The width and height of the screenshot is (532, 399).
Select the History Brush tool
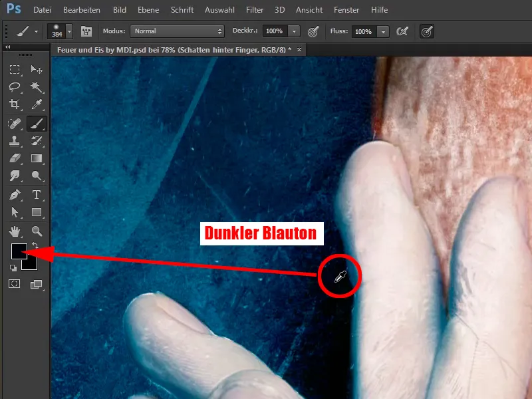tap(37, 141)
